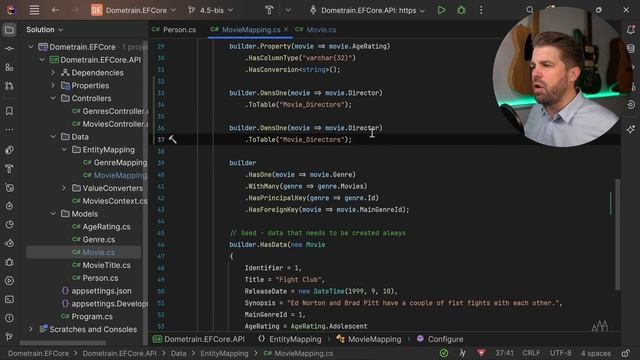
Task: Collapse the Models folder
Action: (53, 214)
